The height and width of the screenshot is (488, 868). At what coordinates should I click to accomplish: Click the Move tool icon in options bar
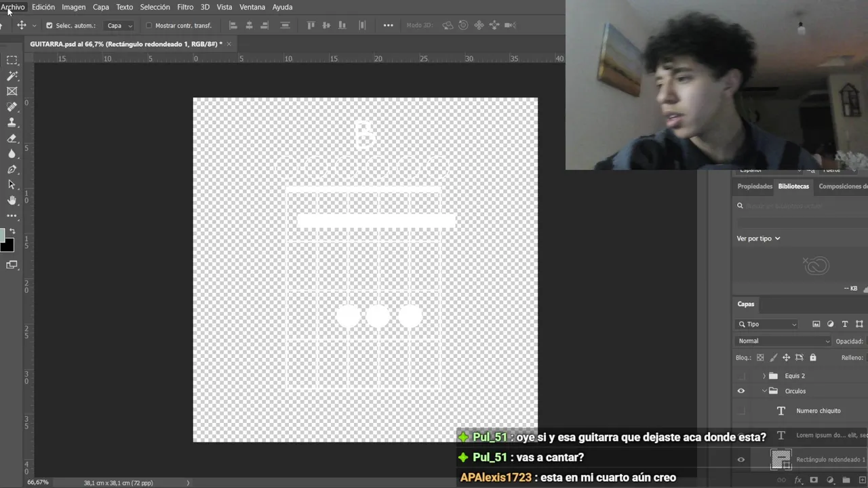tap(22, 25)
